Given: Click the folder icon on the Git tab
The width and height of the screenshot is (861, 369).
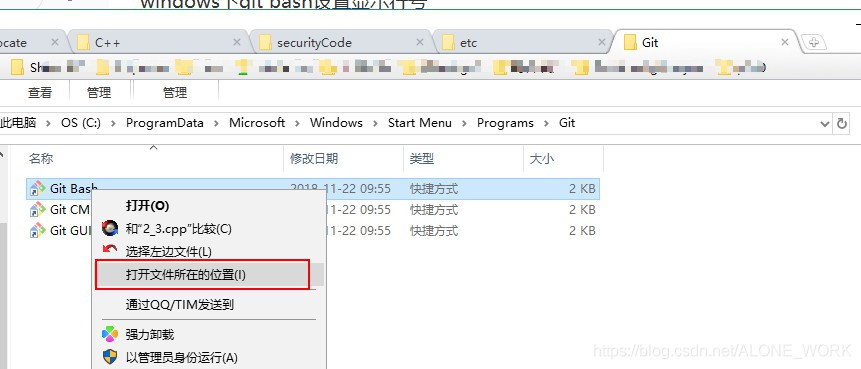Looking at the screenshot, I should tap(631, 42).
